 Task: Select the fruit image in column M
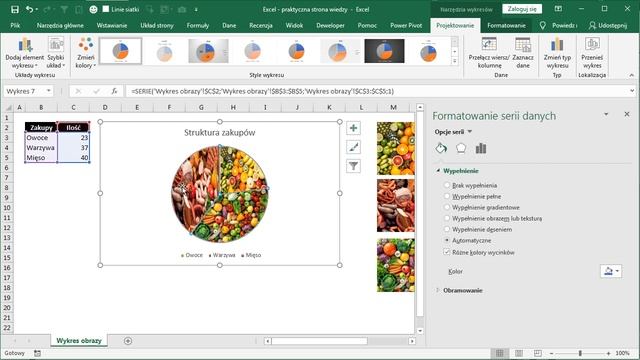[396, 149]
